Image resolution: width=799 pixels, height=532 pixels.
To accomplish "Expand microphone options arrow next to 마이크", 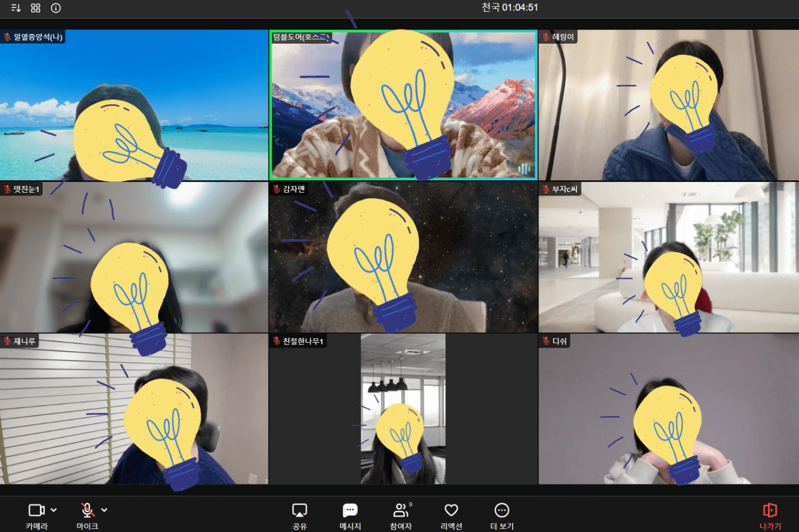I will click(x=104, y=510).
